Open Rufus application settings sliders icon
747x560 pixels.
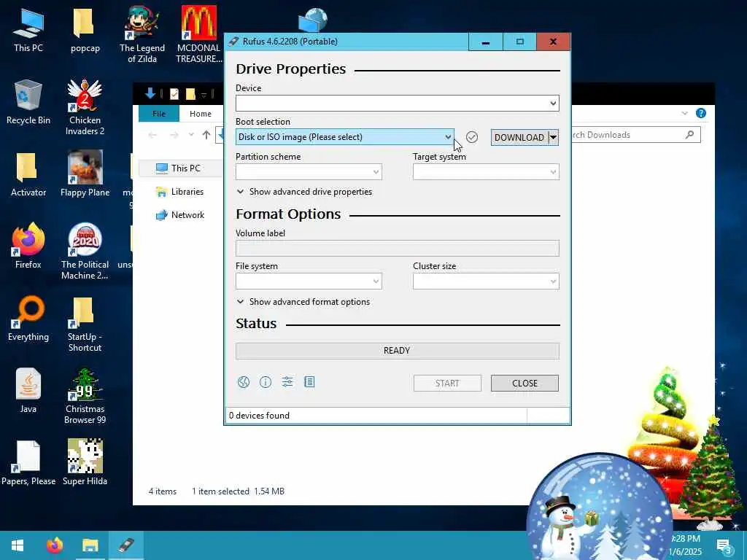coord(287,382)
